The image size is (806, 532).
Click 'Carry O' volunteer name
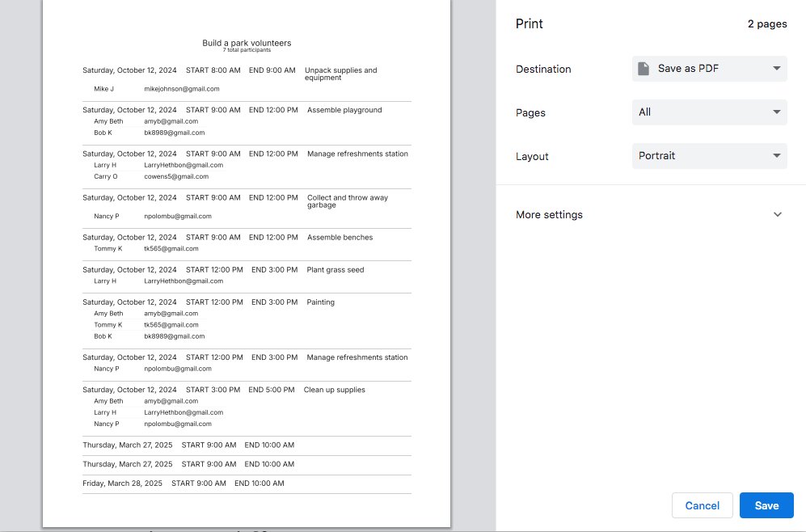click(x=105, y=176)
